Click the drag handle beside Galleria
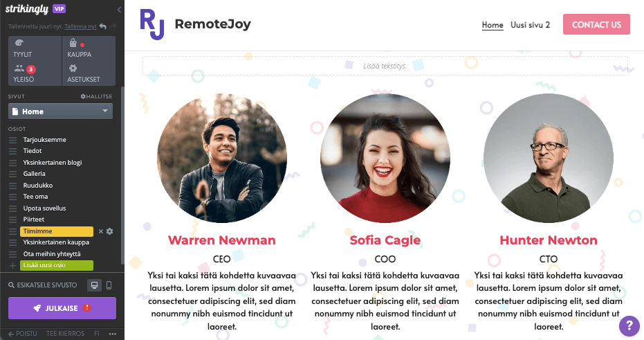This screenshot has height=340, width=644. pos(12,174)
